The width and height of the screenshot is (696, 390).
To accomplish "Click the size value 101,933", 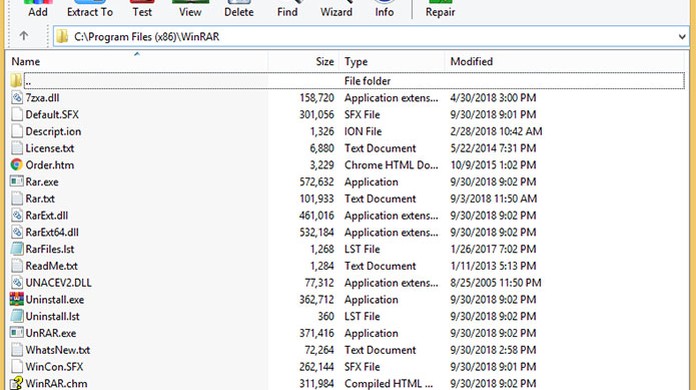I will point(316,199).
